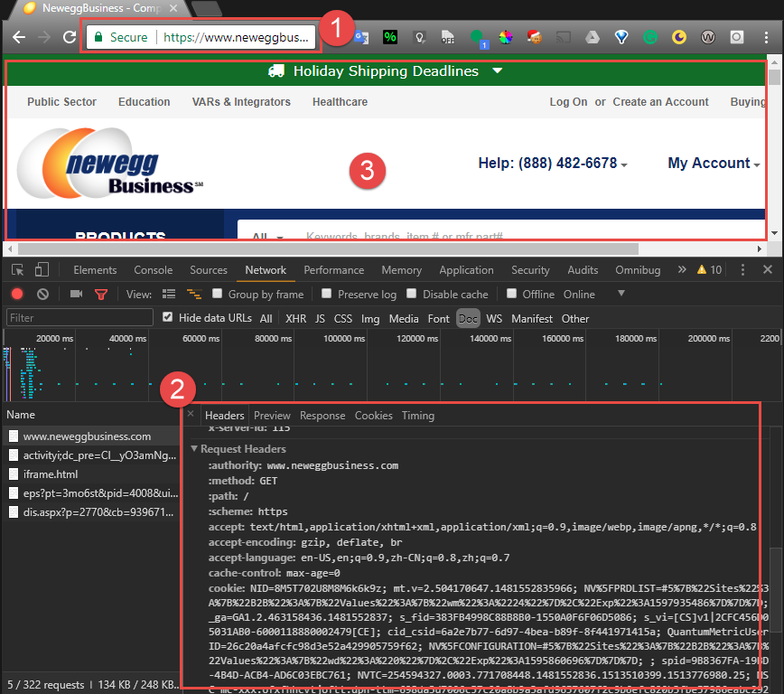784x694 pixels.
Task: Expand Holiday Shipping Deadlines dropdown arrow
Action: tap(497, 70)
